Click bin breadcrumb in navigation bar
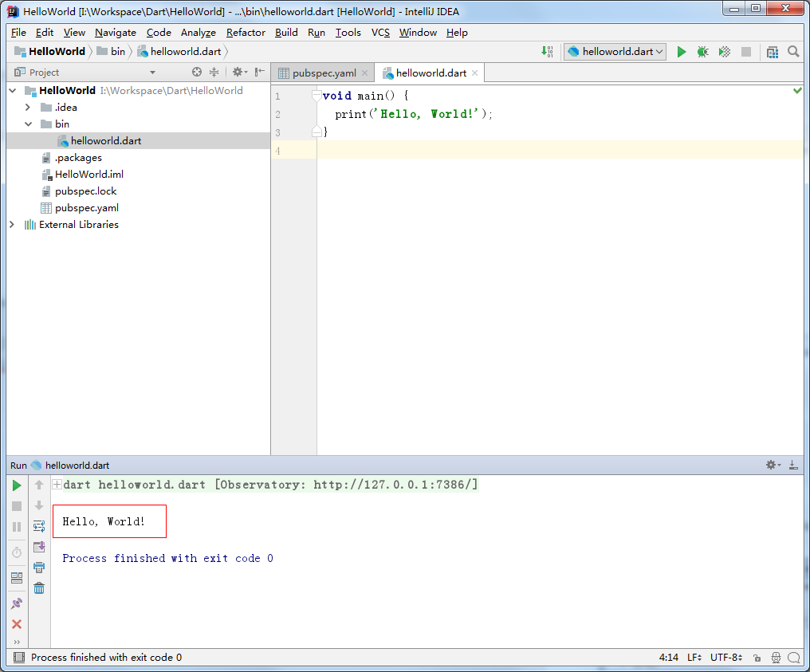Screen dimensions: 810x672 [x=111, y=52]
